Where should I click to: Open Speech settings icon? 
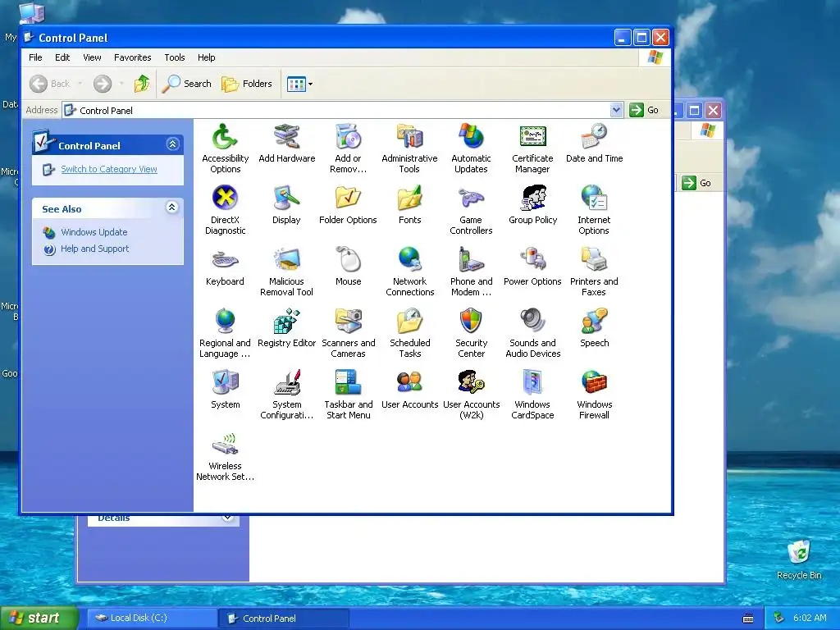pyautogui.click(x=594, y=322)
